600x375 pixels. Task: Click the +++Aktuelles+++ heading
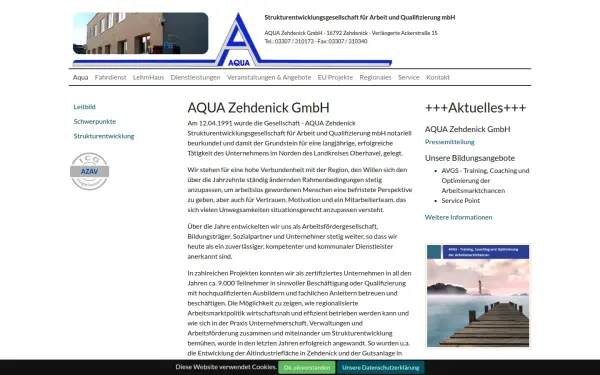point(476,108)
